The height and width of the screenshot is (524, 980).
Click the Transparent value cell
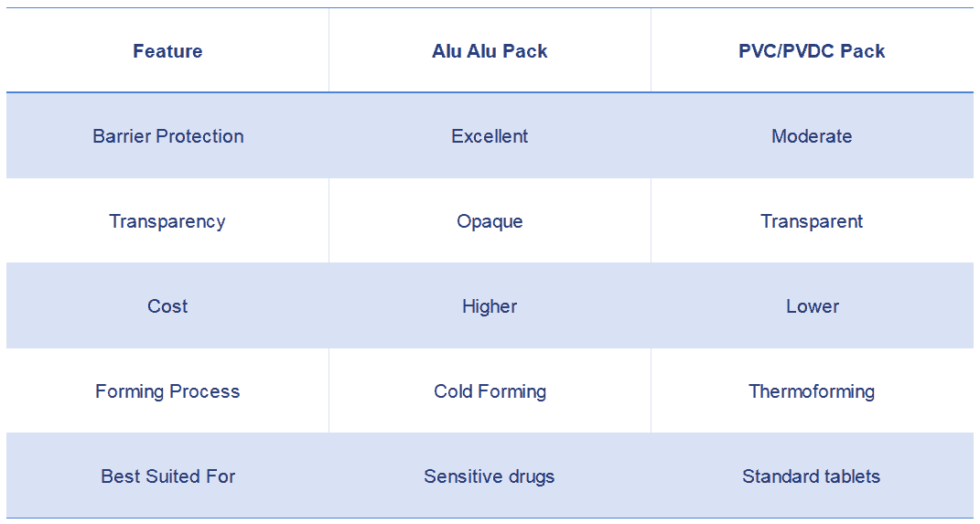pyautogui.click(x=812, y=221)
